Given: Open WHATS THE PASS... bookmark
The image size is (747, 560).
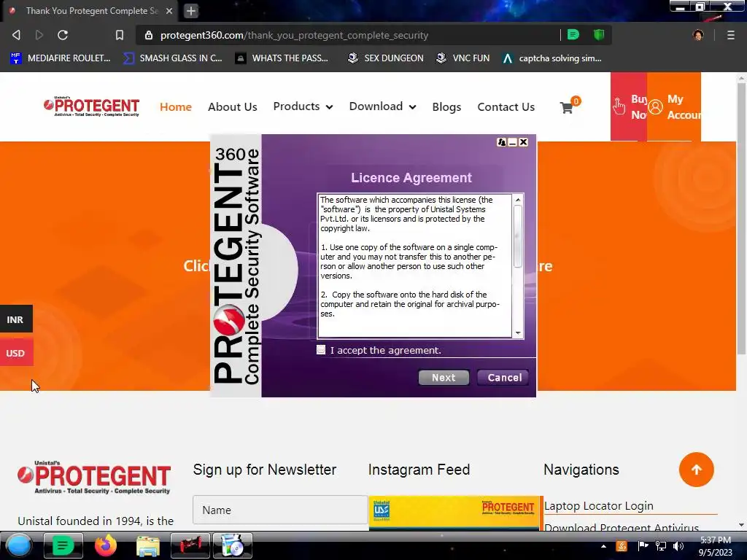Looking at the screenshot, I should pyautogui.click(x=282, y=58).
